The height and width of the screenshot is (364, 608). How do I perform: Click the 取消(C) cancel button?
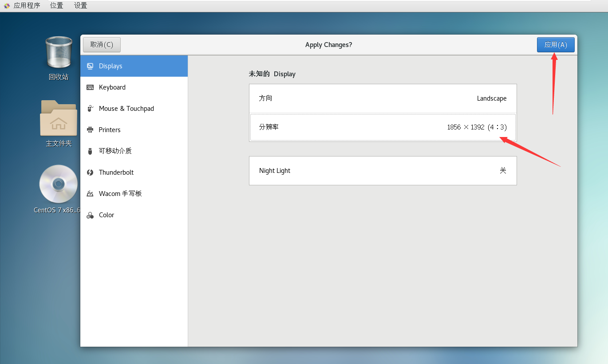tap(102, 44)
